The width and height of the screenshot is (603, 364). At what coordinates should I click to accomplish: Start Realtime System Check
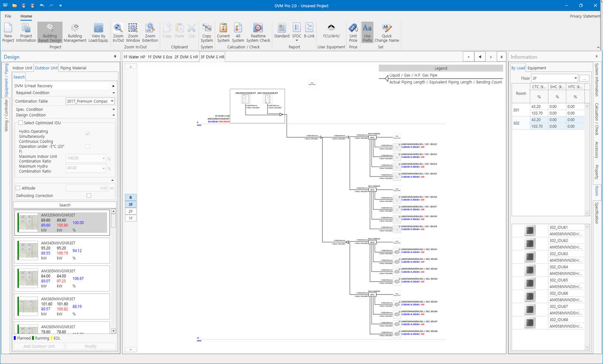pyautogui.click(x=258, y=32)
